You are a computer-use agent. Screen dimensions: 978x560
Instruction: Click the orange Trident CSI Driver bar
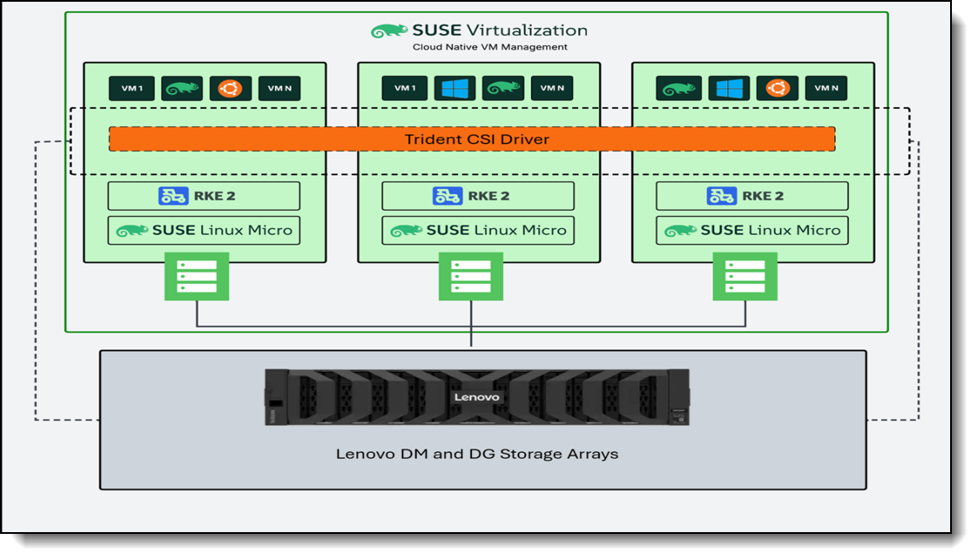pyautogui.click(x=471, y=139)
